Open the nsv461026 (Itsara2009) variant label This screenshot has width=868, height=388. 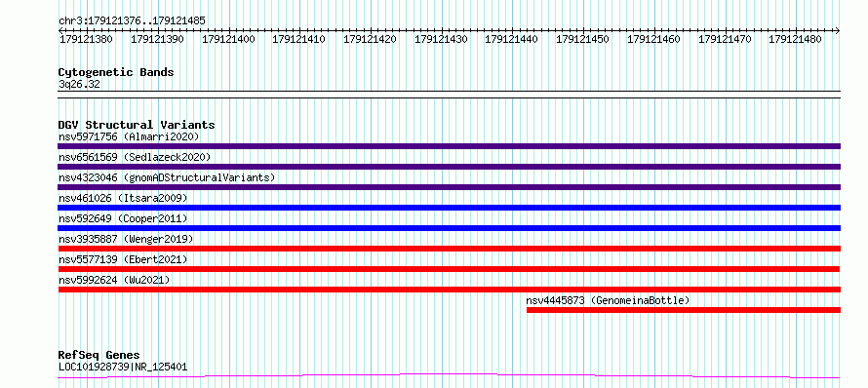[x=123, y=198]
